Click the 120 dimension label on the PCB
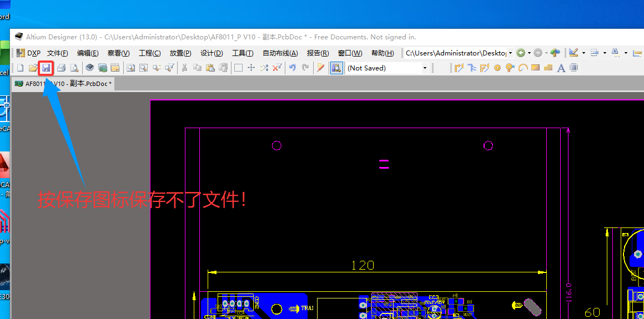 click(x=363, y=265)
